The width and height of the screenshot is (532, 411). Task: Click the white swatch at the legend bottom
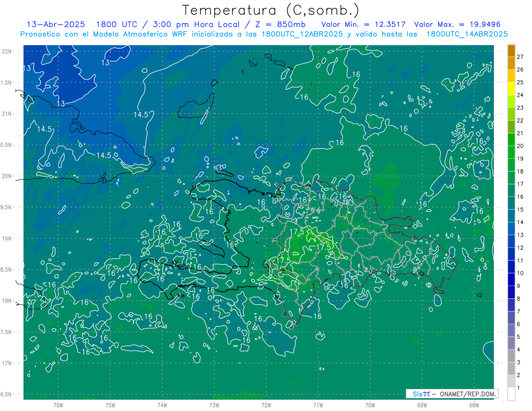pyautogui.click(x=511, y=394)
